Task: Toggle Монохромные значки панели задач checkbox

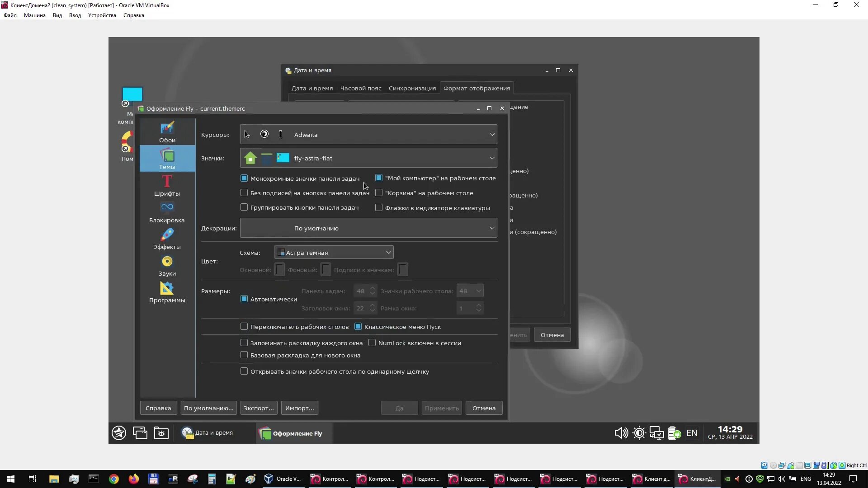Action: (x=244, y=178)
